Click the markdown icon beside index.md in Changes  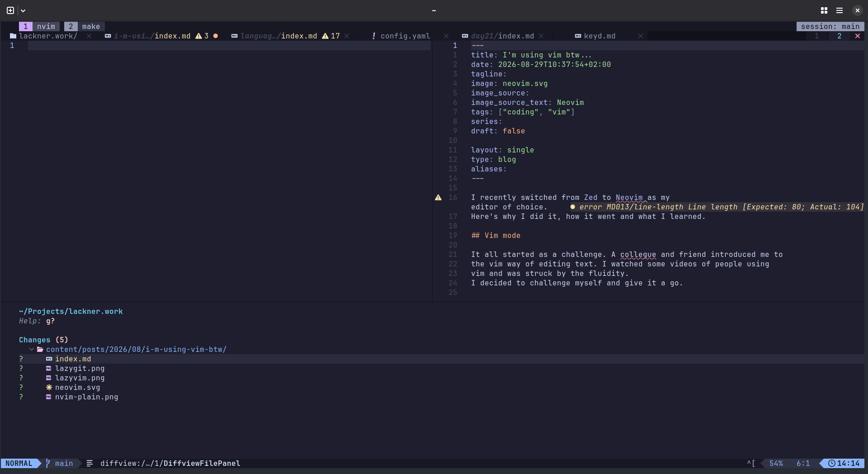(49, 359)
